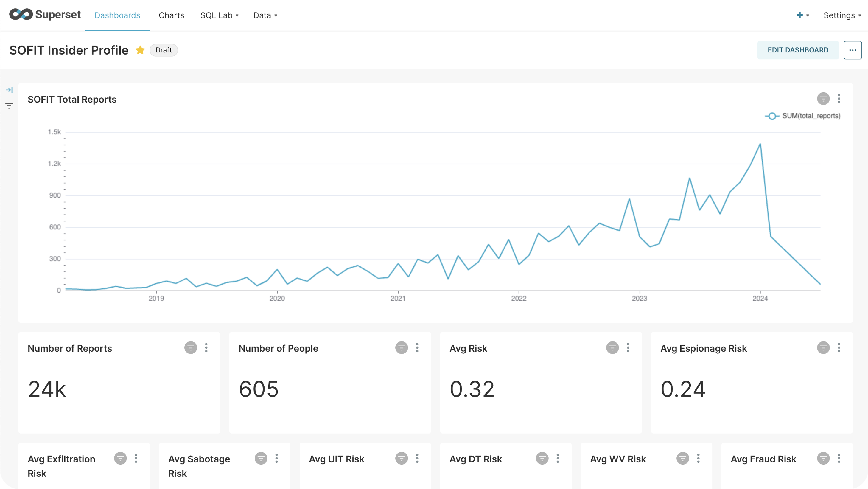Click the 2024 peak point on the line chart
This screenshot has width=868, height=489.
[x=760, y=144]
